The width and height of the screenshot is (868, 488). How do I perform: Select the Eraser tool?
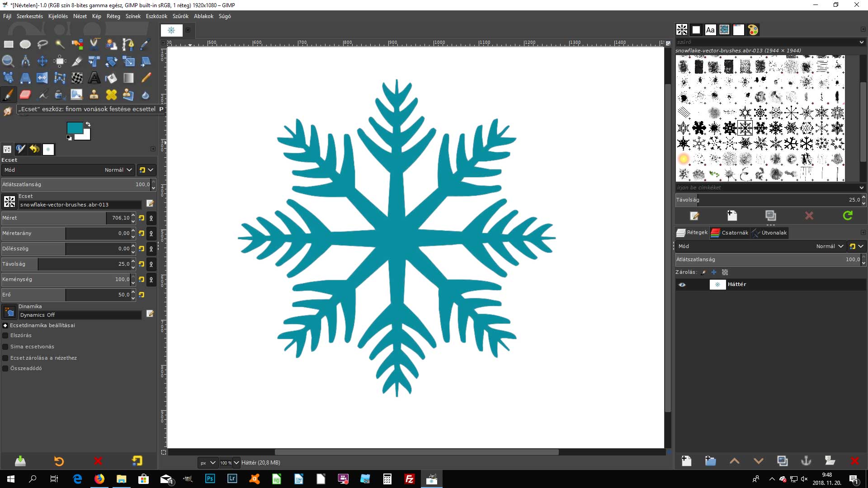pos(25,94)
